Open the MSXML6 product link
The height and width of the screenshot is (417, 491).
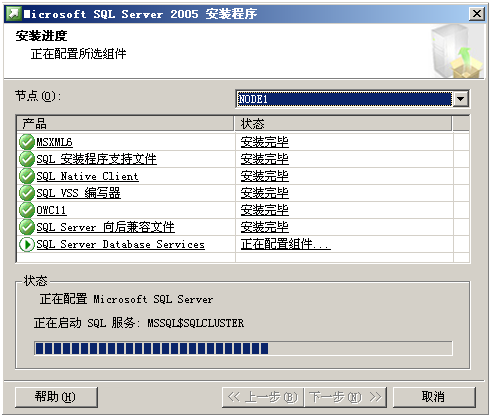[x=54, y=142]
